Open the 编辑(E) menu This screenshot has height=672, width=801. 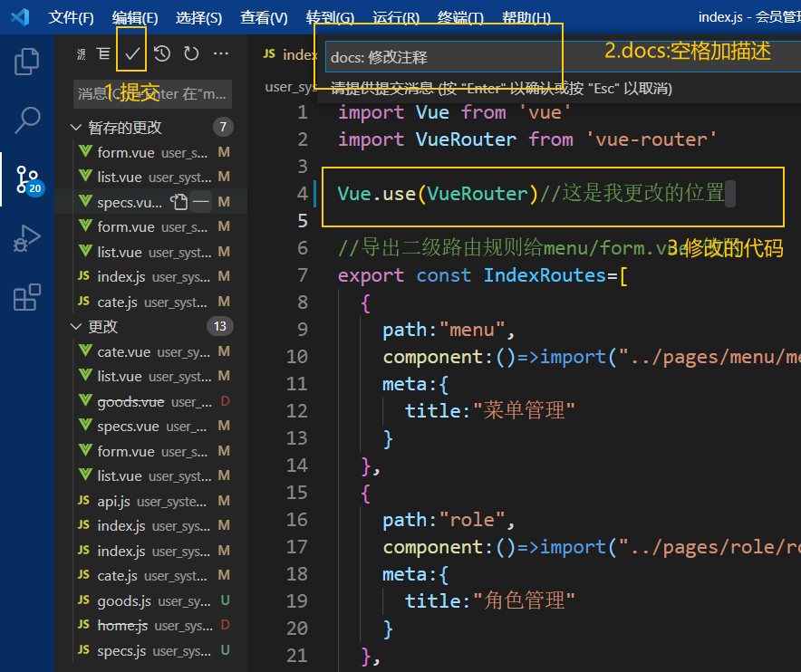(135, 17)
